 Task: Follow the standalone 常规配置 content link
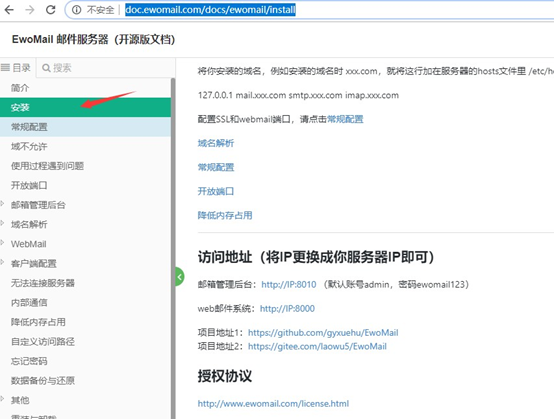coord(216,167)
